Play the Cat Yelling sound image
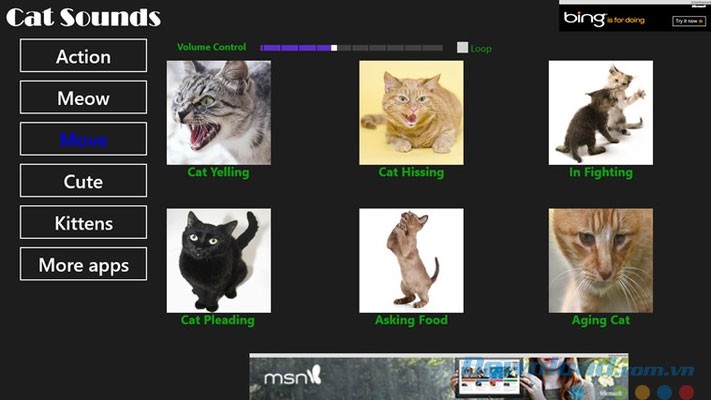This screenshot has height=400, width=711. [218, 112]
